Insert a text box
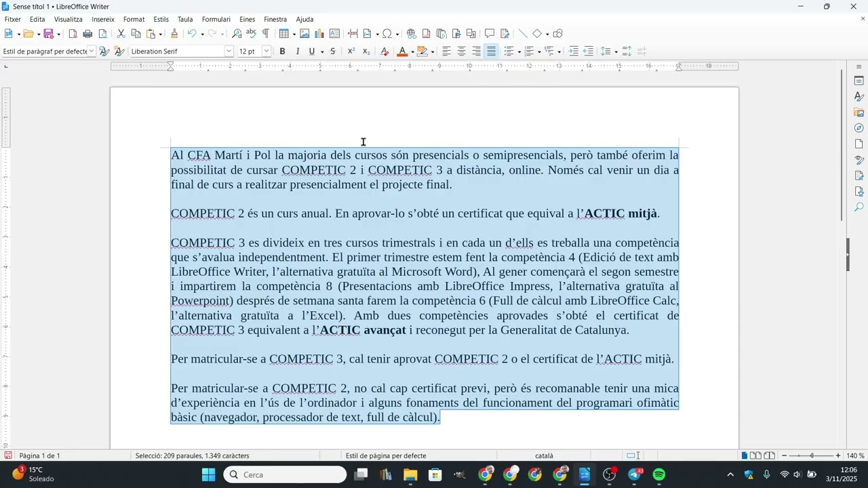 pyautogui.click(x=334, y=34)
